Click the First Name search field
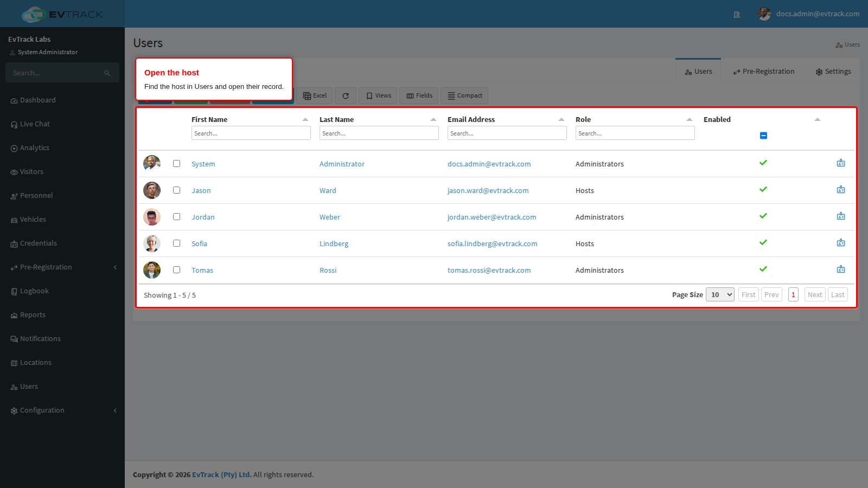 click(251, 133)
